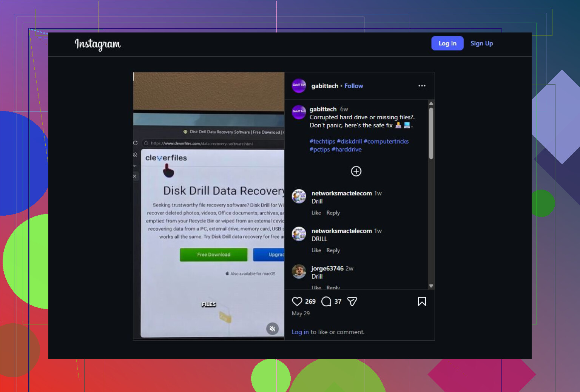This screenshot has height=392, width=580.
Task: Unmute the video with the speaker icon
Action: (272, 329)
